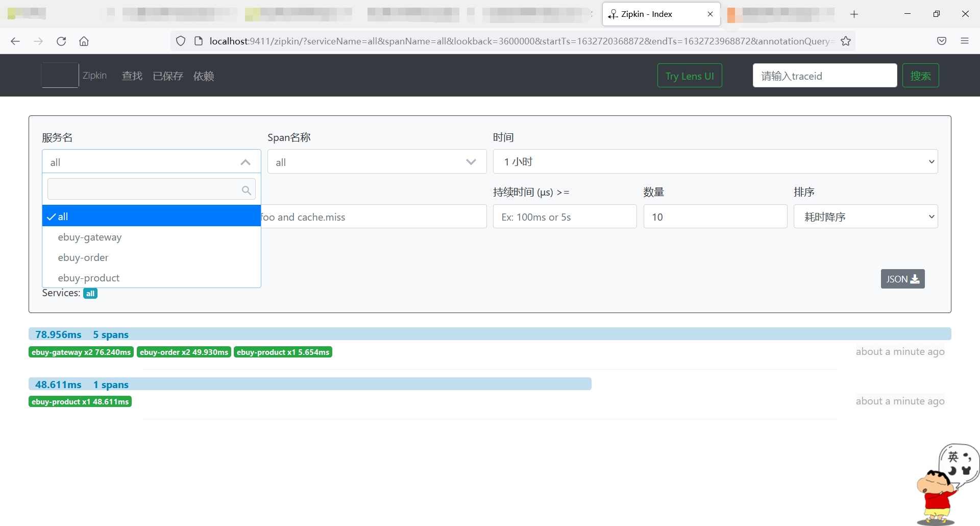Click the ebuy-product x1 48.611ms badge

80,401
